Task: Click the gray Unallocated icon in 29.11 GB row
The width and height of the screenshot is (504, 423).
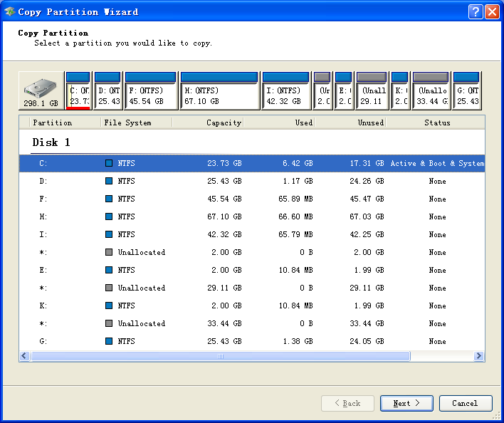Action: (109, 288)
